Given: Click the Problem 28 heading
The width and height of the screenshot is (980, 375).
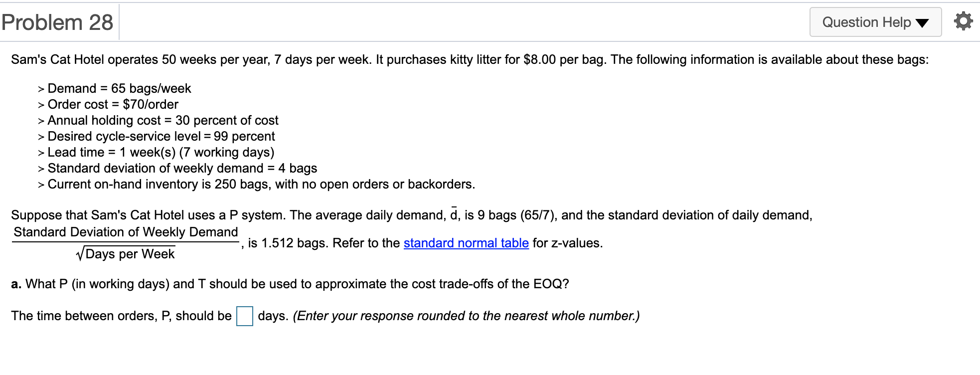Looking at the screenshot, I should click(57, 22).
